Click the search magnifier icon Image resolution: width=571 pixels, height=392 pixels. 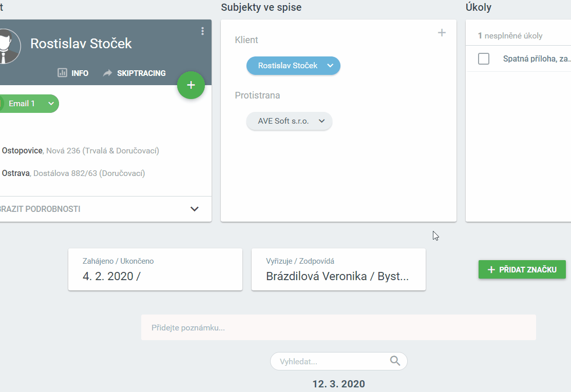coord(395,361)
